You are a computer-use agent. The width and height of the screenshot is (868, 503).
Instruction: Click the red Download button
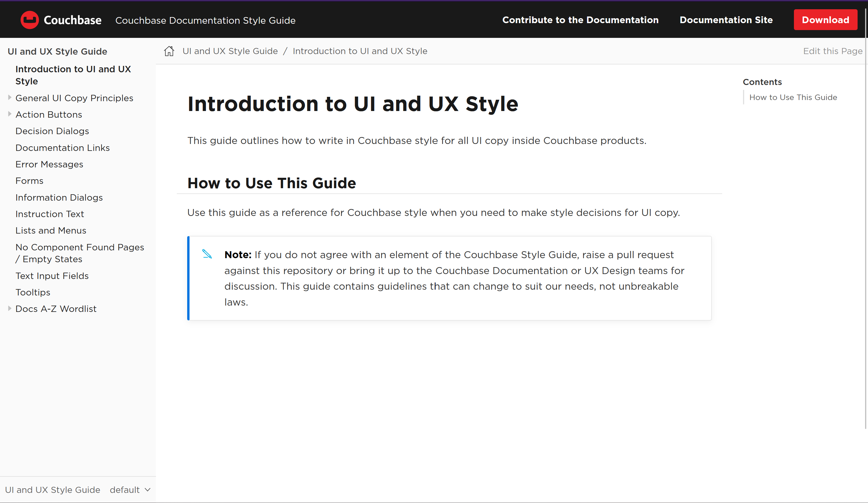point(825,20)
